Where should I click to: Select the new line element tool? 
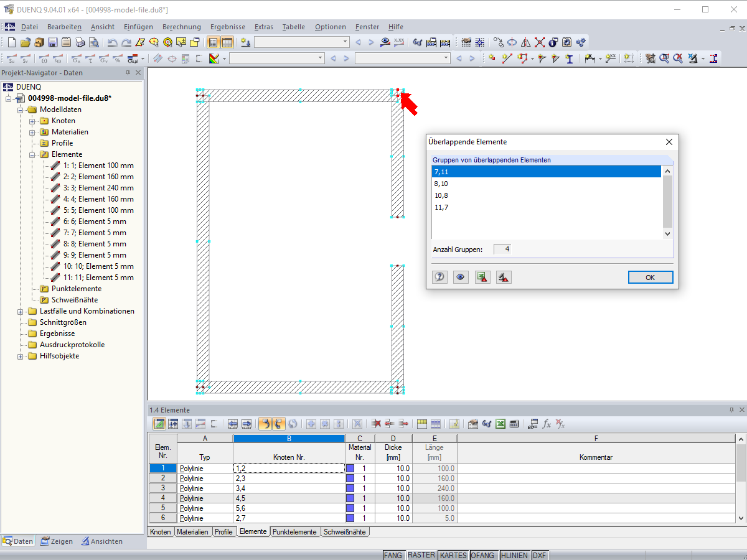click(507, 58)
